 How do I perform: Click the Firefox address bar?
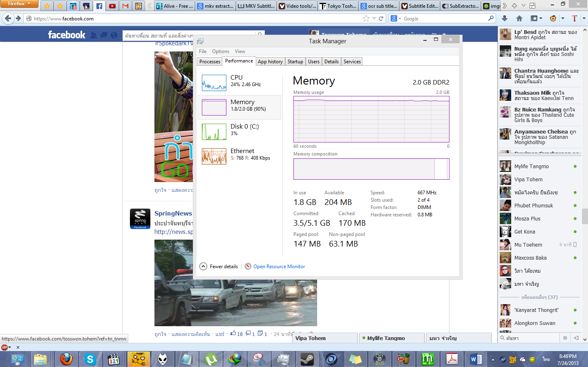[x=197, y=18]
